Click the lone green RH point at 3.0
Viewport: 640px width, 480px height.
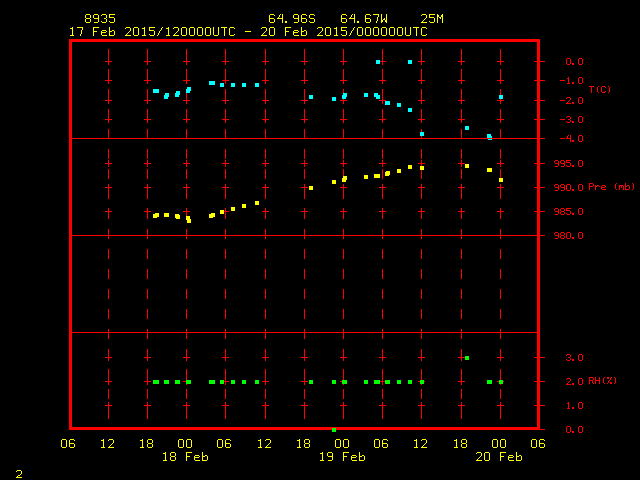(467, 358)
